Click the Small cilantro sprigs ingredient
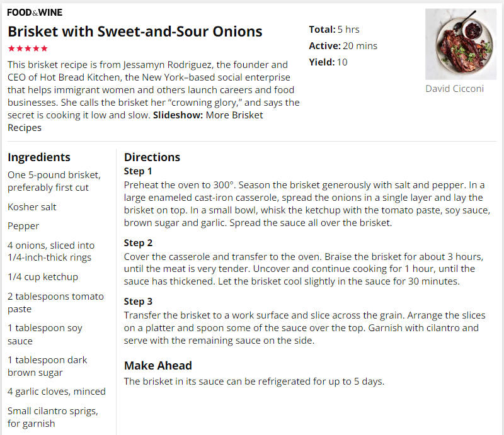The width and height of the screenshot is (504, 435). pyautogui.click(x=53, y=417)
